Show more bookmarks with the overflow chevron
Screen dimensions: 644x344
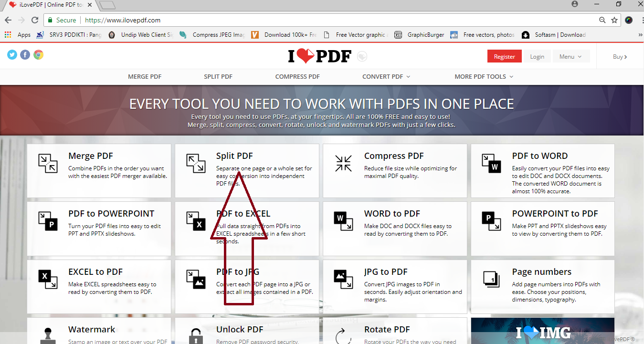(x=640, y=35)
